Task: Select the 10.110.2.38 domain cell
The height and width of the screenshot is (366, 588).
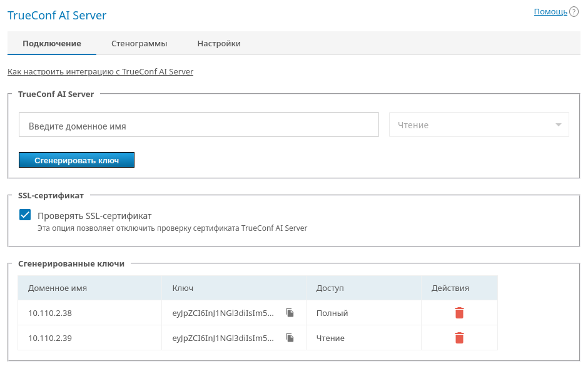Action: (x=89, y=313)
